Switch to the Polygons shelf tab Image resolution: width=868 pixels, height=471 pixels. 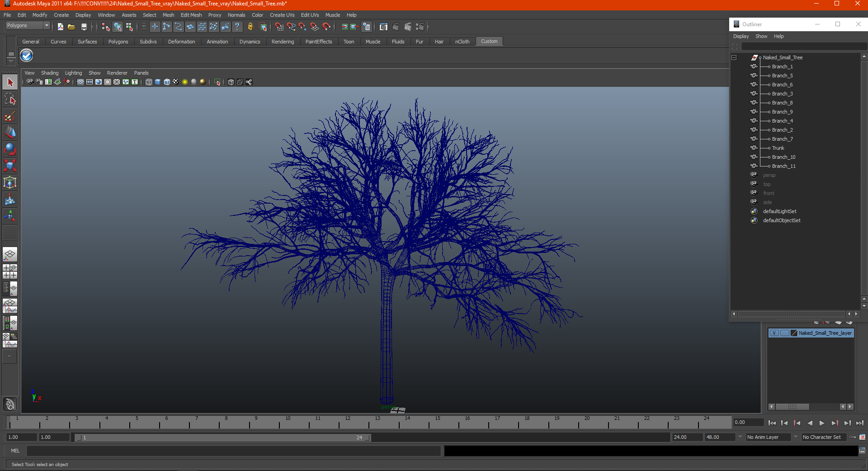(118, 42)
